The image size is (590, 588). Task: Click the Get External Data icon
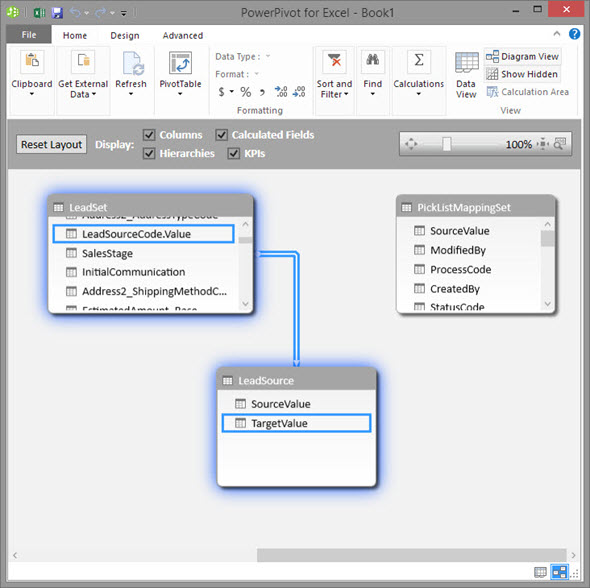83,61
